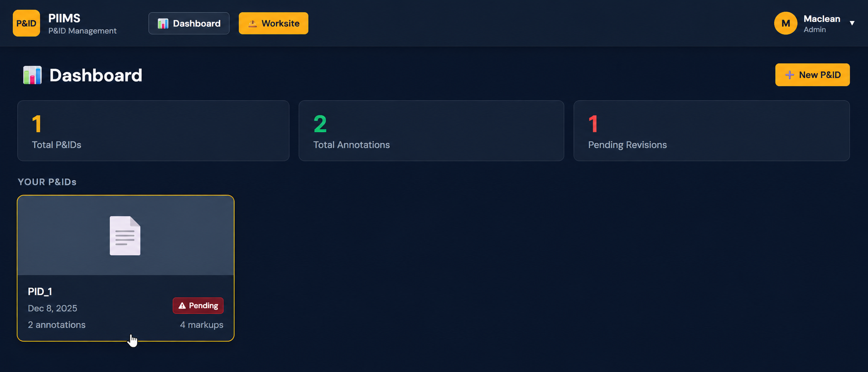
Task: Click the YOUR P&IDs section label
Action: coord(47,182)
